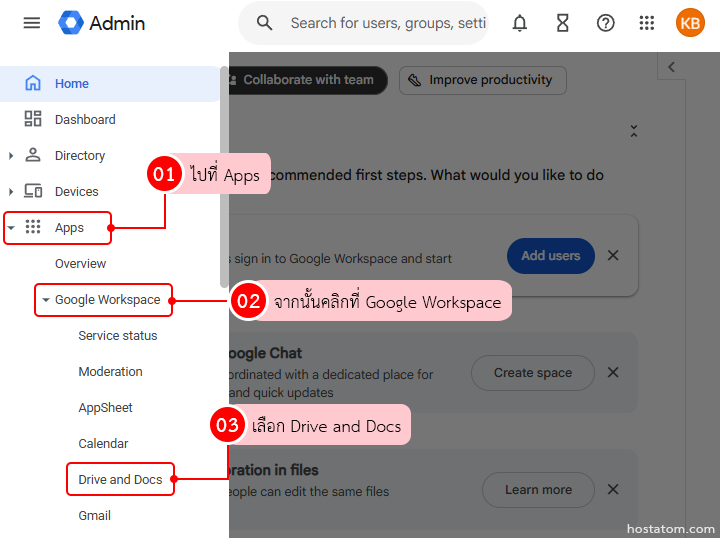Click the Home house icon
Screen dimensions: 720x538
[33, 83]
